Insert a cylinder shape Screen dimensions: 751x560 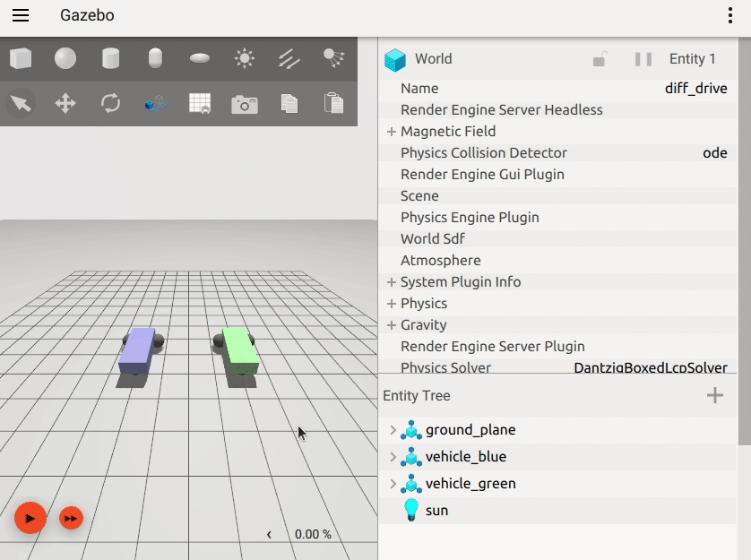(x=110, y=58)
